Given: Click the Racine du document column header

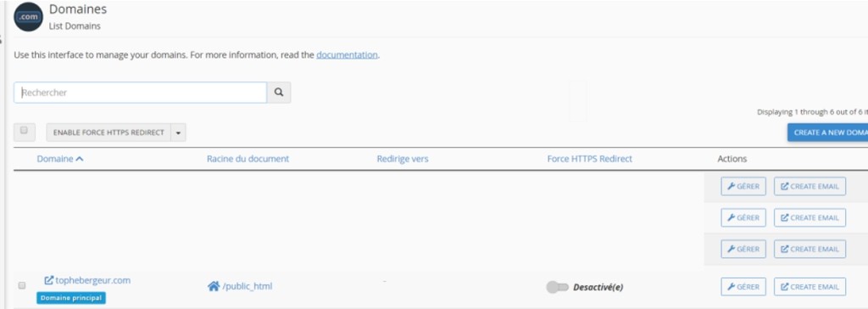Looking at the screenshot, I should [248, 159].
